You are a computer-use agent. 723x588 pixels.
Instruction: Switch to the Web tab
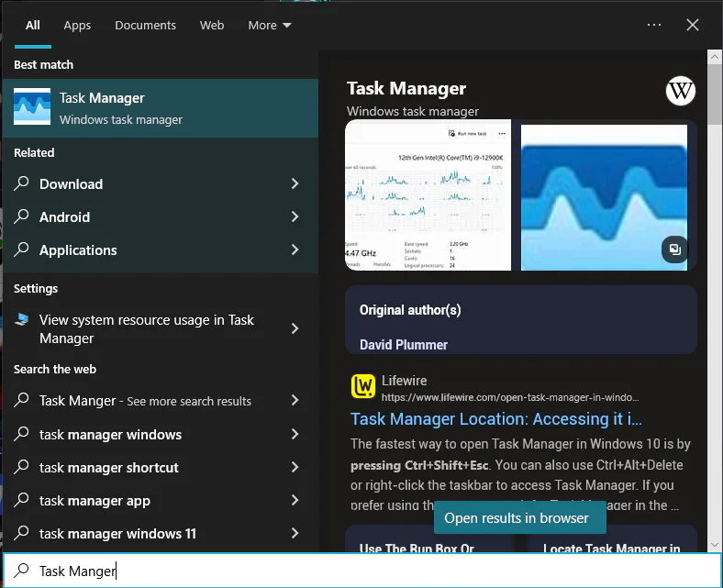tap(212, 26)
